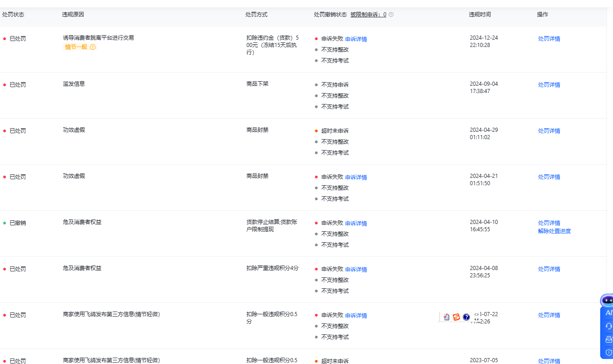Click the 情节一般 orange tag

click(x=76, y=47)
